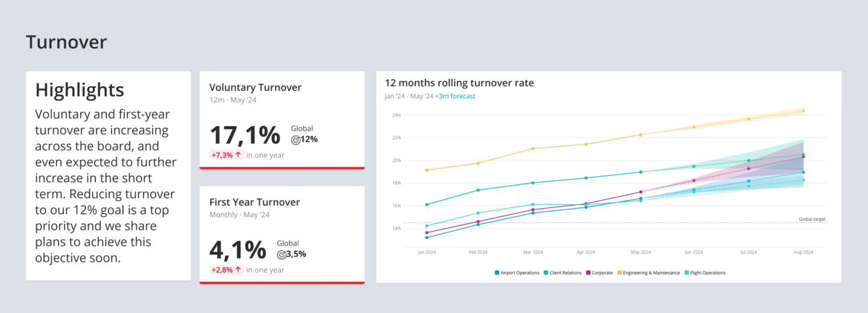Click the Mar 2024 axis label
868x313 pixels.
532,252
